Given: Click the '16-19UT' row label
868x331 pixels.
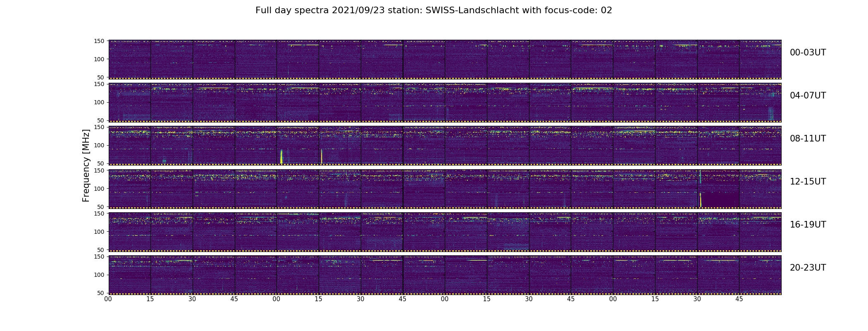Looking at the screenshot, I should click(x=808, y=225).
